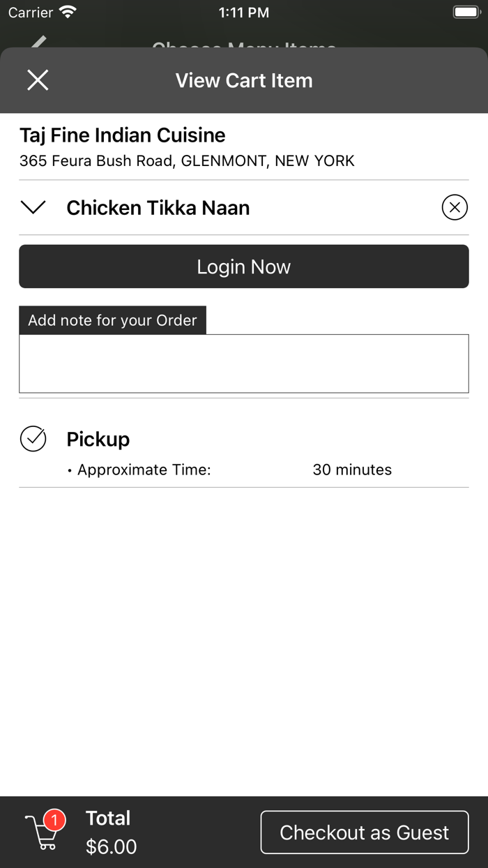Tap the 30 minutes approximate time
This screenshot has height=868, width=488.
[x=352, y=470]
